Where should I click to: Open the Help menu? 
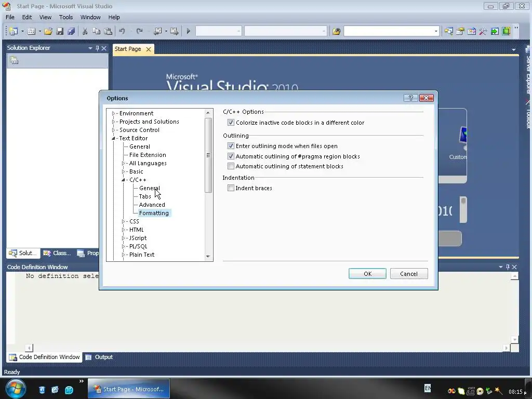[x=114, y=17]
